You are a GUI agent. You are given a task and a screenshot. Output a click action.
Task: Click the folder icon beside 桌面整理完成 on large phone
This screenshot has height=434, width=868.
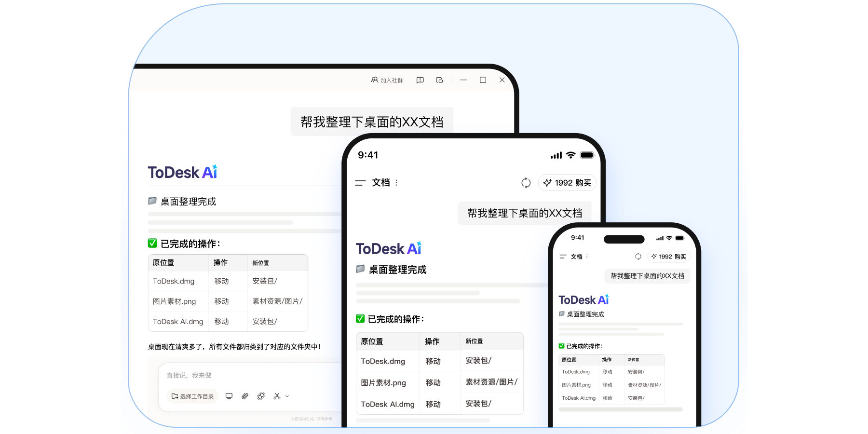[x=360, y=269]
